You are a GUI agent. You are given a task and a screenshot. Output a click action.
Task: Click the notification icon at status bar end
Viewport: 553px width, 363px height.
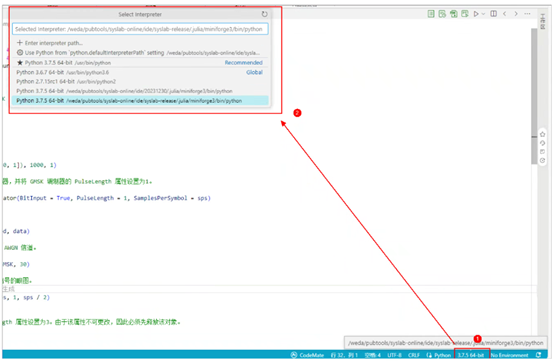(538, 355)
